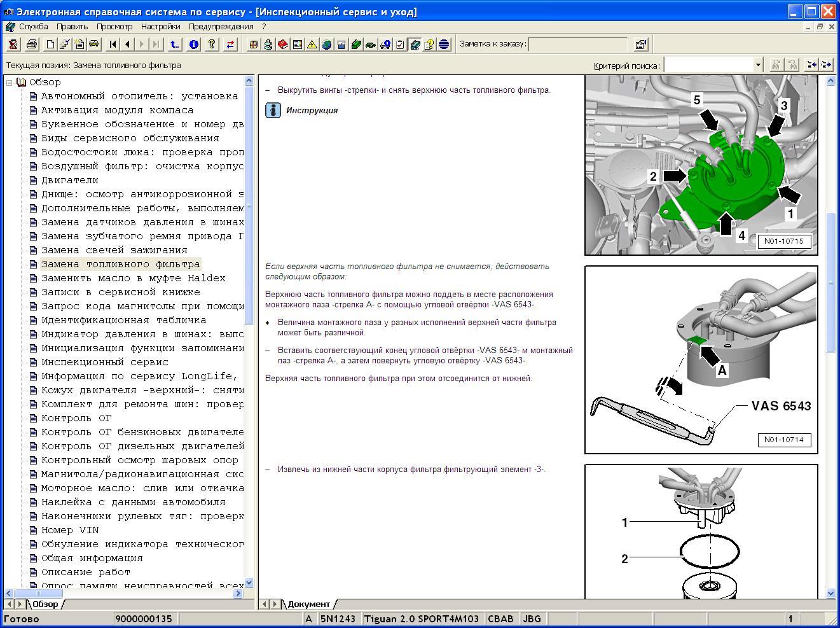Click the printer icon in the toolbar
Image resolution: width=840 pixels, height=628 pixels.
click(31, 45)
